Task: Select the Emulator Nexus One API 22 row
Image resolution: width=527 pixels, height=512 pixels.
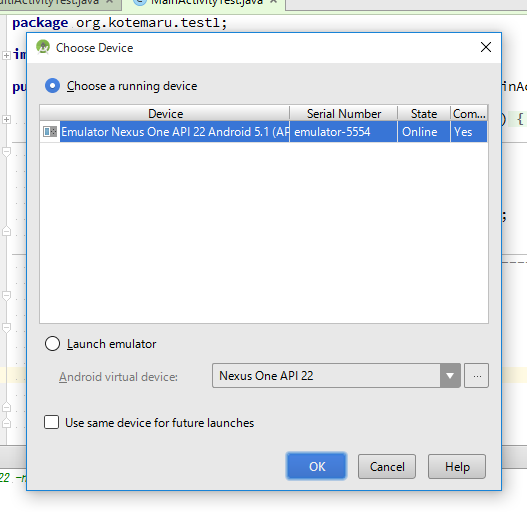Action: pyautogui.click(x=264, y=131)
